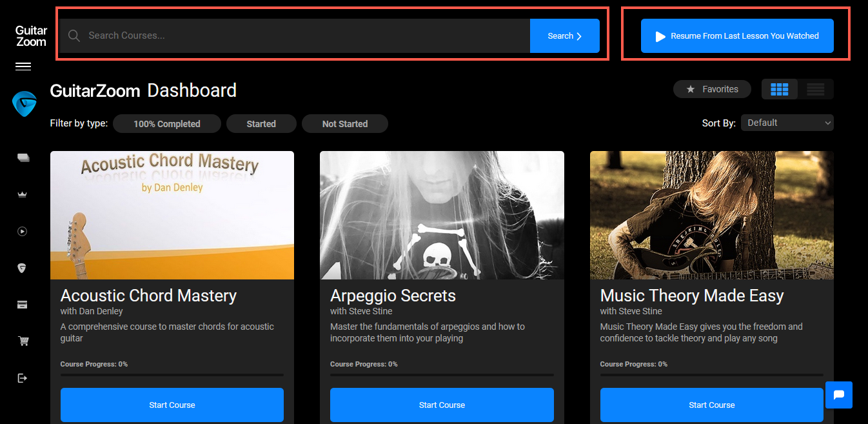Image resolution: width=868 pixels, height=424 pixels.
Task: Click the GuitarZoom Dashboard heading
Action: pos(143,90)
